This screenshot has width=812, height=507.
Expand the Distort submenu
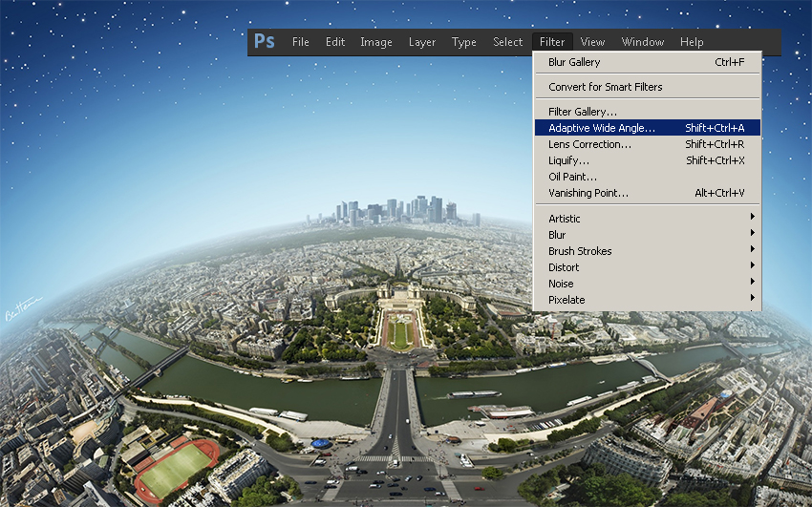(x=648, y=267)
